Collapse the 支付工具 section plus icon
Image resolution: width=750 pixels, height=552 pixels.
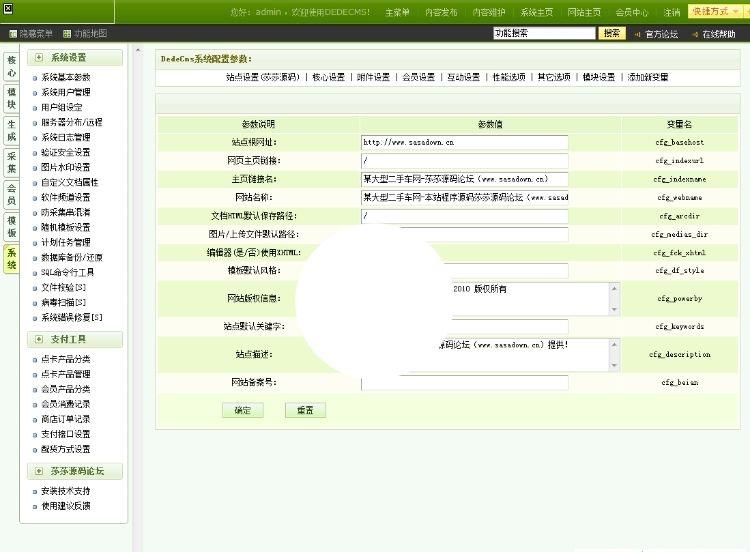point(39,339)
